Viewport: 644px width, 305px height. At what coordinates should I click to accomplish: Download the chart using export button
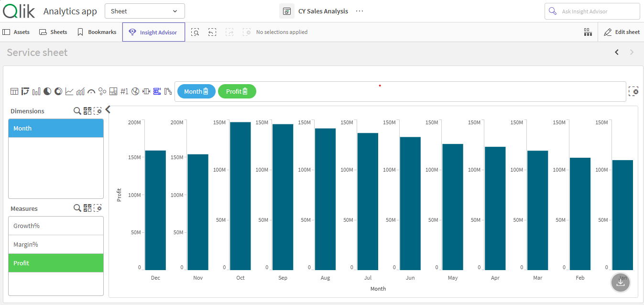pyautogui.click(x=621, y=283)
